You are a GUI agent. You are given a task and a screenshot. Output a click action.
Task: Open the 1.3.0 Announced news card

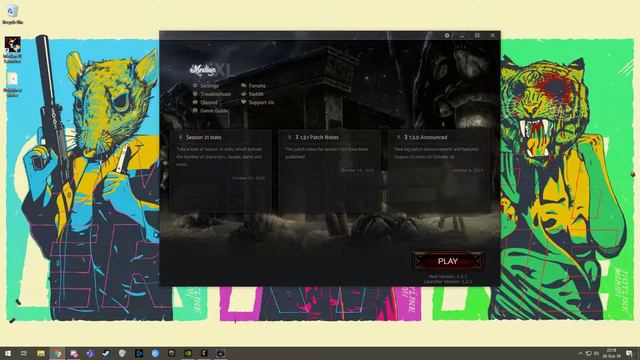click(x=439, y=171)
